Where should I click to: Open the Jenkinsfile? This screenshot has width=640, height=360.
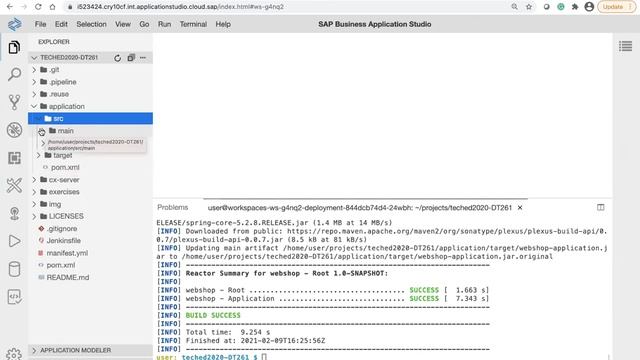pos(90,241)
